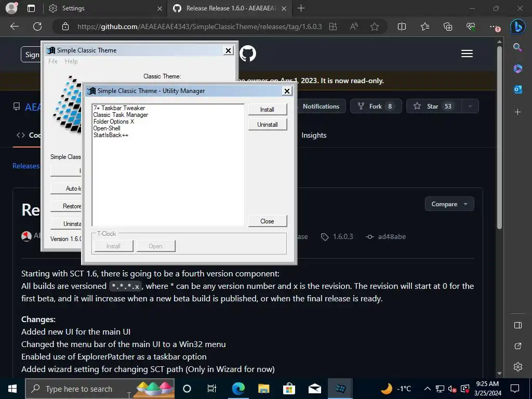Select 7+ Taskbar Tweaker in the list
532x399 pixels.
click(119, 108)
